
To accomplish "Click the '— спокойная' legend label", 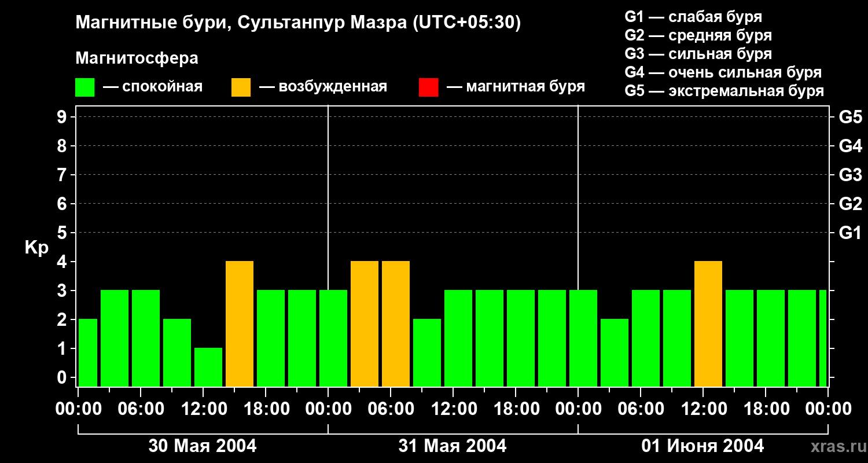I will point(153,87).
